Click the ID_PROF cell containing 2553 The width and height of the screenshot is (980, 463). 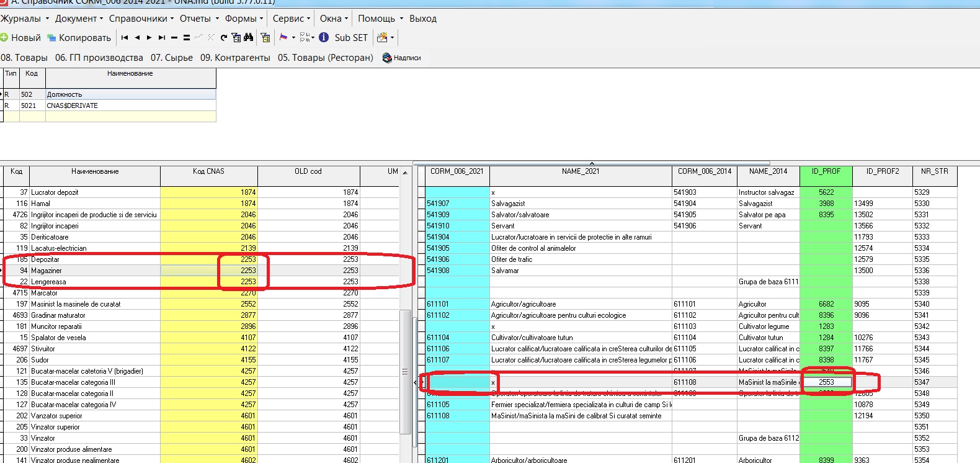pos(826,382)
